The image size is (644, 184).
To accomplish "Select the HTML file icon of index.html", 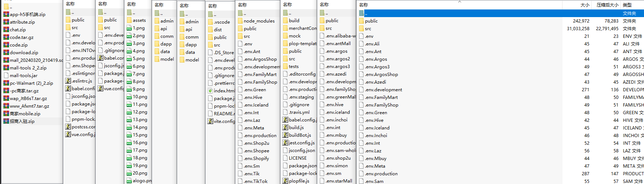I will pos(210,91).
